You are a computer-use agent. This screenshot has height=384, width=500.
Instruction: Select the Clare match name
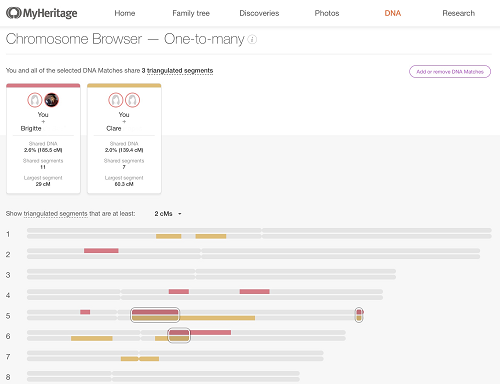tap(114, 128)
